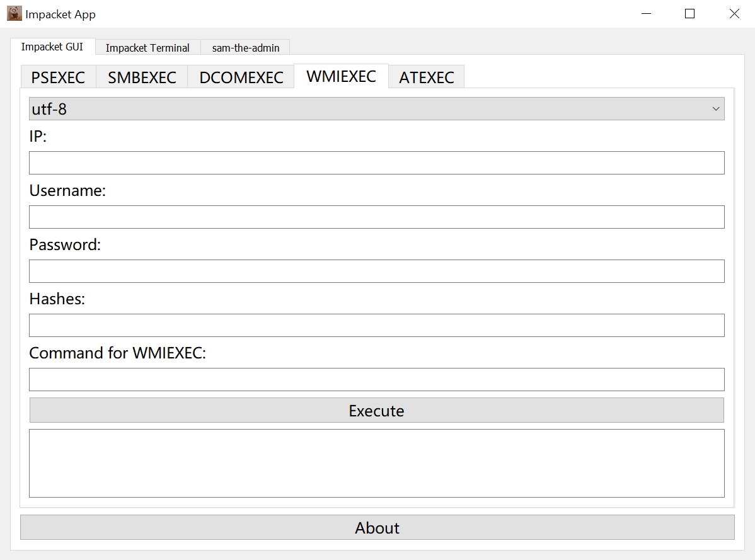Image resolution: width=755 pixels, height=560 pixels.
Task: Close the Impacket App window
Action: pyautogui.click(x=734, y=13)
